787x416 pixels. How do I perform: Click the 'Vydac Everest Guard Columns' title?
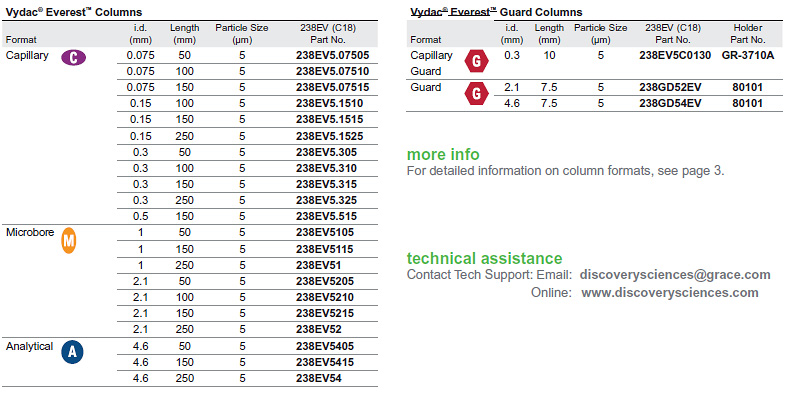(x=496, y=12)
